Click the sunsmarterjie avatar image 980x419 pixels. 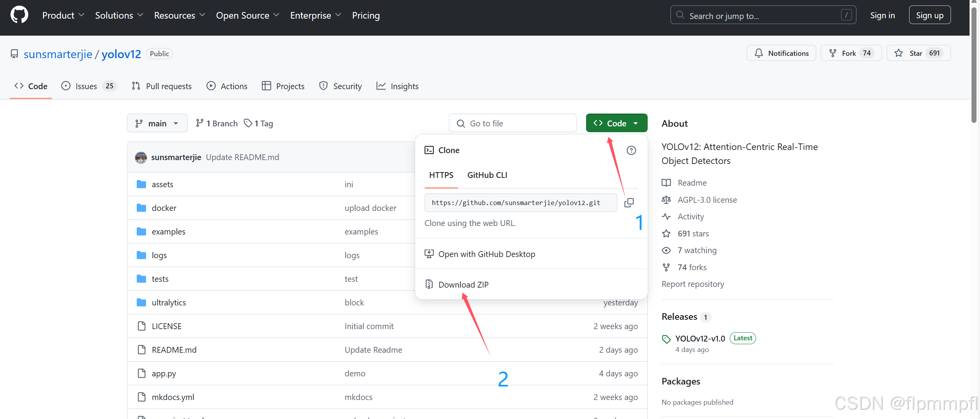tap(141, 157)
